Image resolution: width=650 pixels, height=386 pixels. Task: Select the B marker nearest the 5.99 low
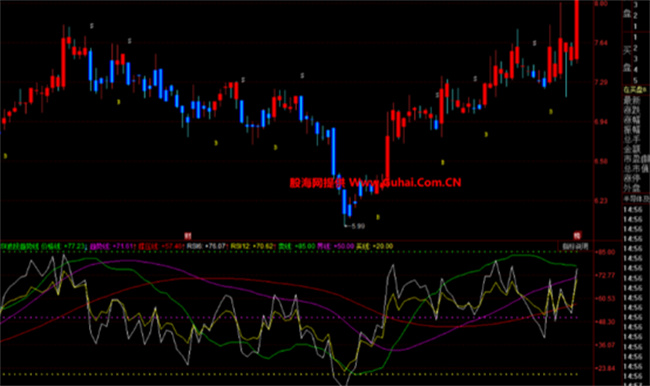[x=378, y=217]
